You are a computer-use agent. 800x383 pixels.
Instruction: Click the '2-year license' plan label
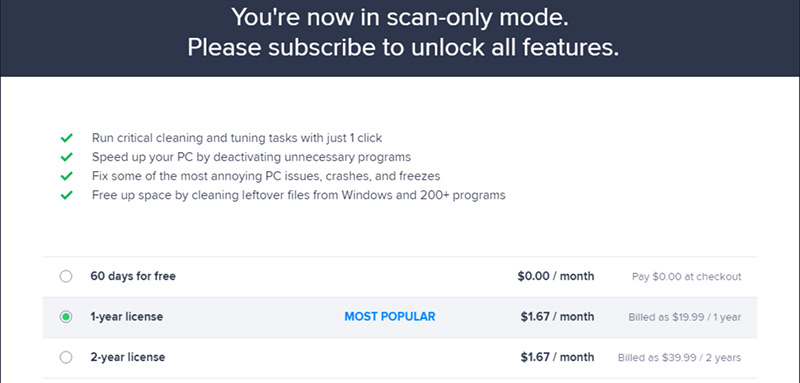coord(128,357)
